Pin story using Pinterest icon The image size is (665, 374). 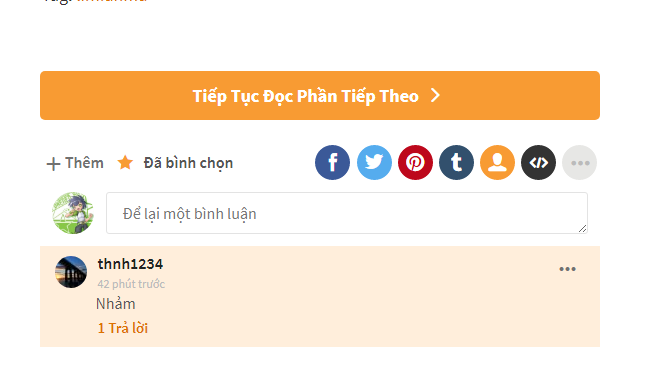[415, 162]
